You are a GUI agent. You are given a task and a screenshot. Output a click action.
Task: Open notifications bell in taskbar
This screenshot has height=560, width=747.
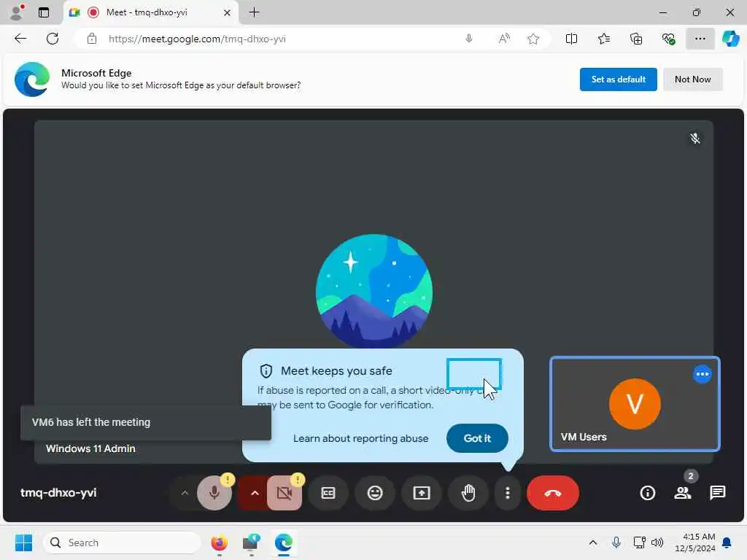[x=727, y=542]
